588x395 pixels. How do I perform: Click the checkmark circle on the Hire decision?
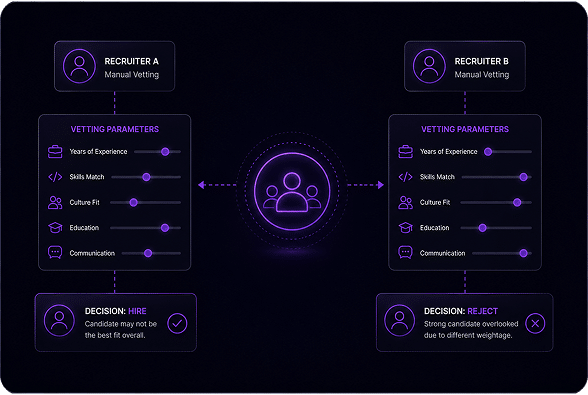(177, 323)
